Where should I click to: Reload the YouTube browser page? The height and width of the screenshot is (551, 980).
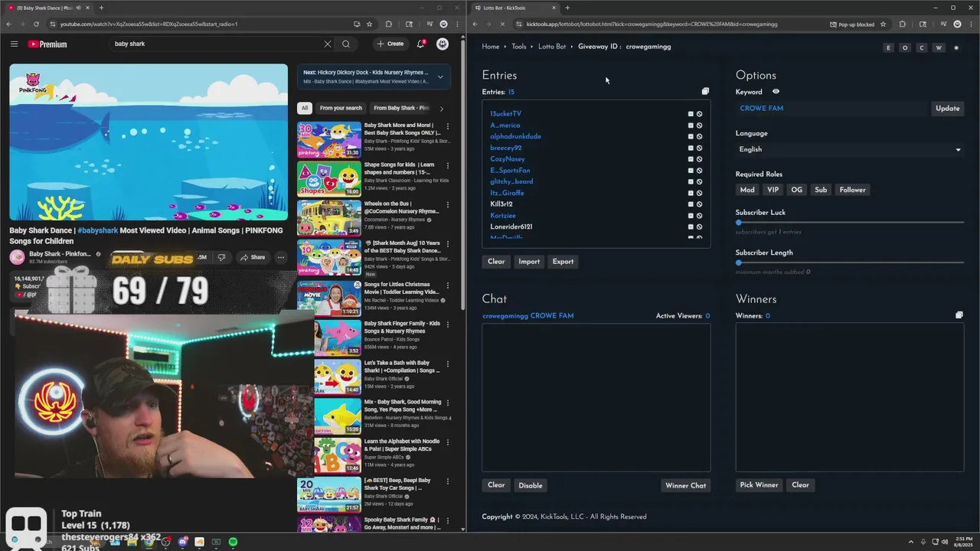coord(37,24)
